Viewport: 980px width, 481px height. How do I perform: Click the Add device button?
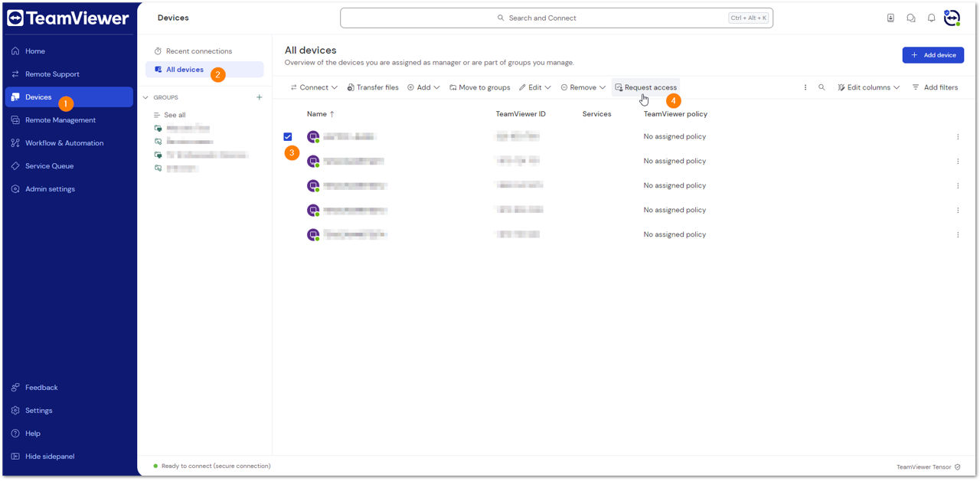(x=933, y=55)
